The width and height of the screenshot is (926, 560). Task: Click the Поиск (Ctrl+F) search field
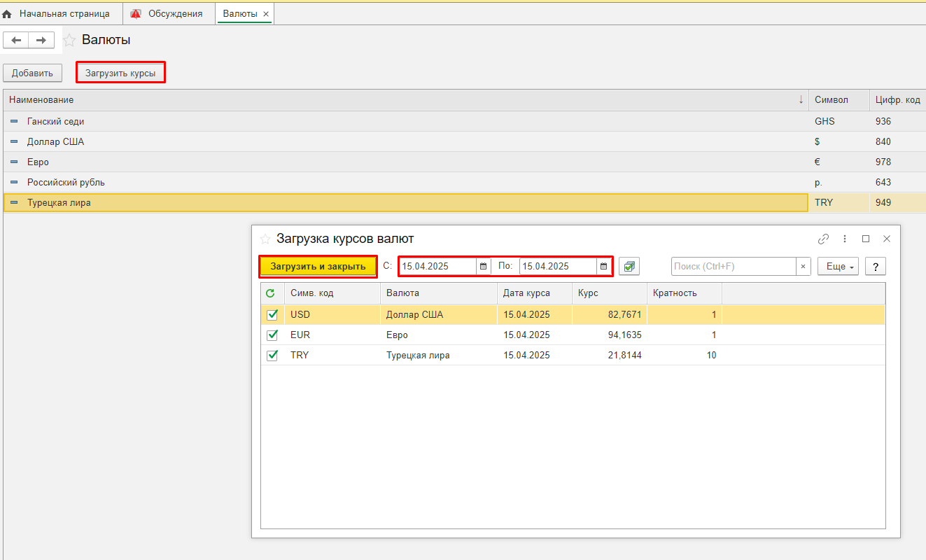734,267
